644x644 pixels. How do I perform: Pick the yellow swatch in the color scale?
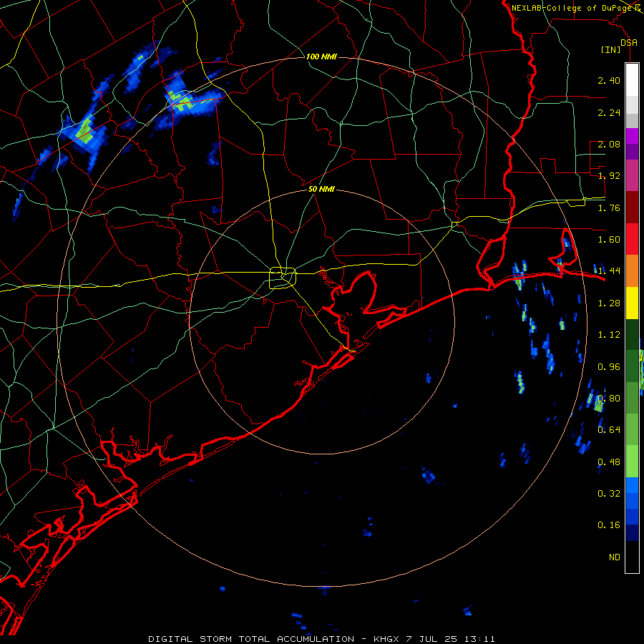(632, 303)
